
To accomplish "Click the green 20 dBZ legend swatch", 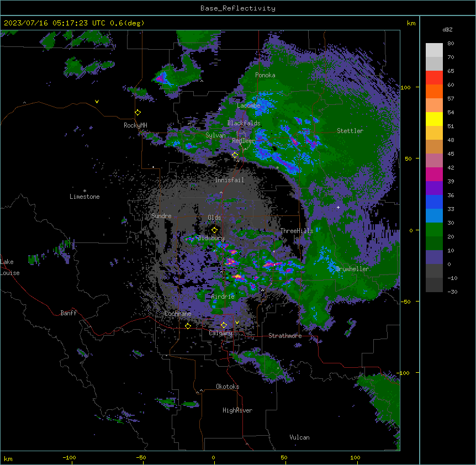I will [x=434, y=230].
